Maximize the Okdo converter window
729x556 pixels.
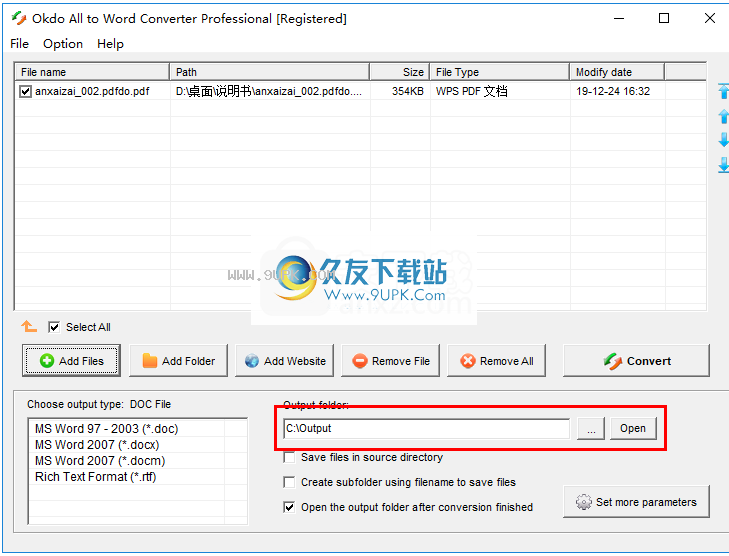[664, 18]
